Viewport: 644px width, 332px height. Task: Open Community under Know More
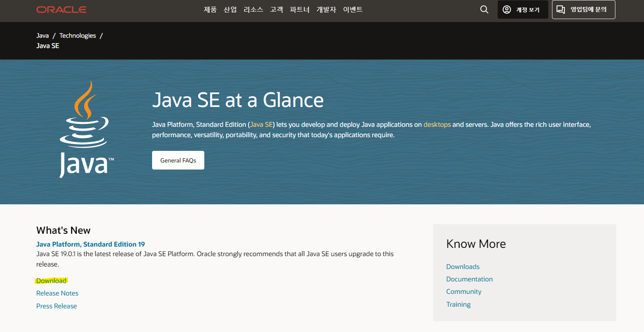point(464,291)
